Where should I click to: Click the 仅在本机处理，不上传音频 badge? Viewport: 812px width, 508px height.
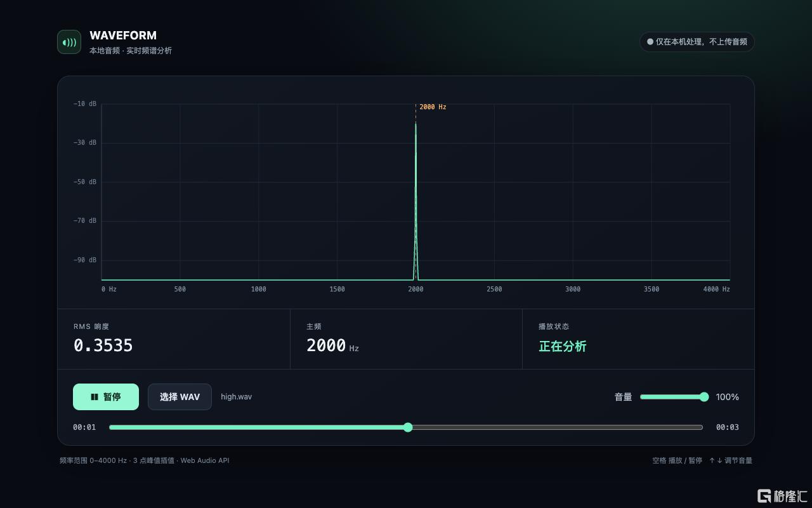click(697, 42)
